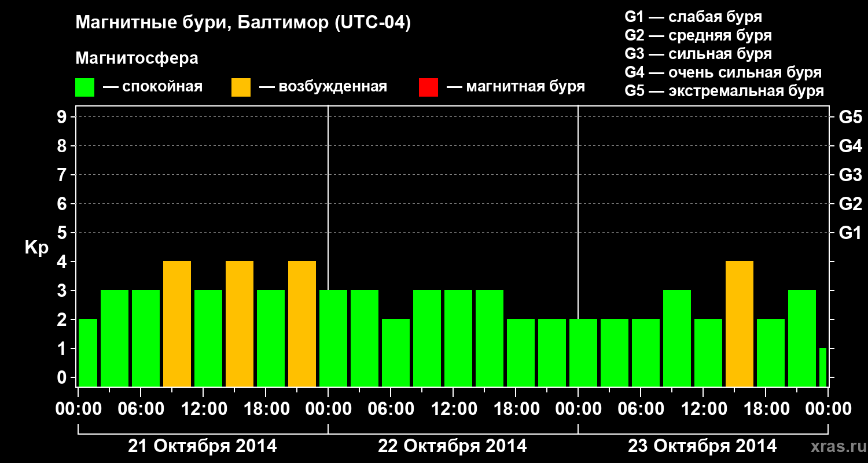Click the '22 Октября 2014' date label

click(x=453, y=446)
